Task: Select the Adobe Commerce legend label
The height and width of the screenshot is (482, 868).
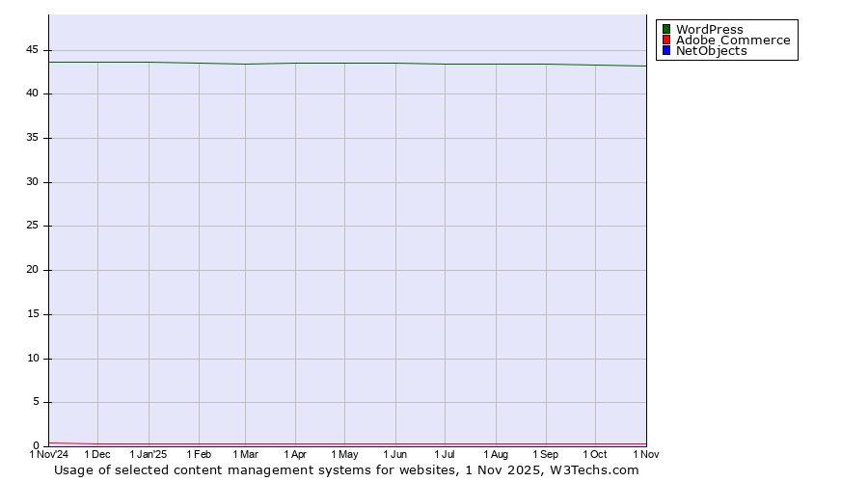Action: click(x=732, y=40)
